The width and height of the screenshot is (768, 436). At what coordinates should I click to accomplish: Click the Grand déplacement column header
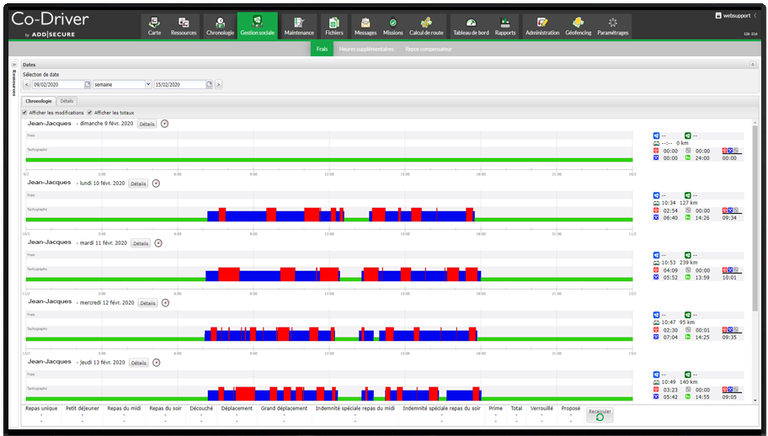[x=284, y=408]
